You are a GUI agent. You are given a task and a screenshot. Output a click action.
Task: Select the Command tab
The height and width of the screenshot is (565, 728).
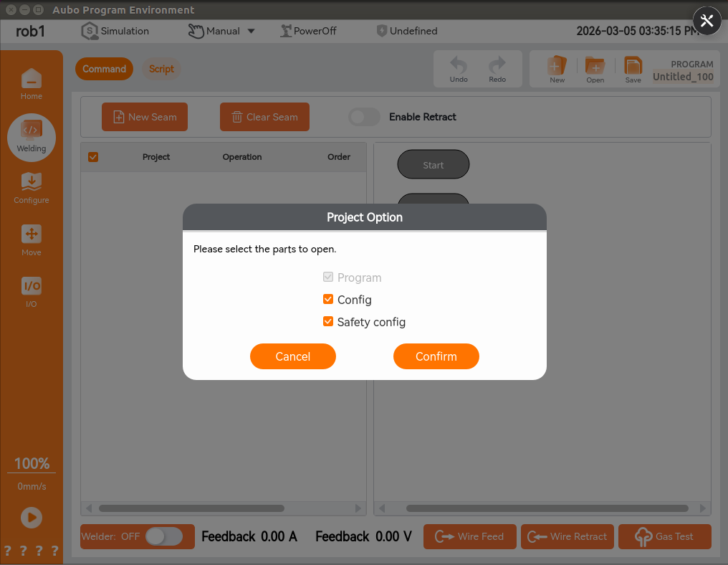[104, 69]
